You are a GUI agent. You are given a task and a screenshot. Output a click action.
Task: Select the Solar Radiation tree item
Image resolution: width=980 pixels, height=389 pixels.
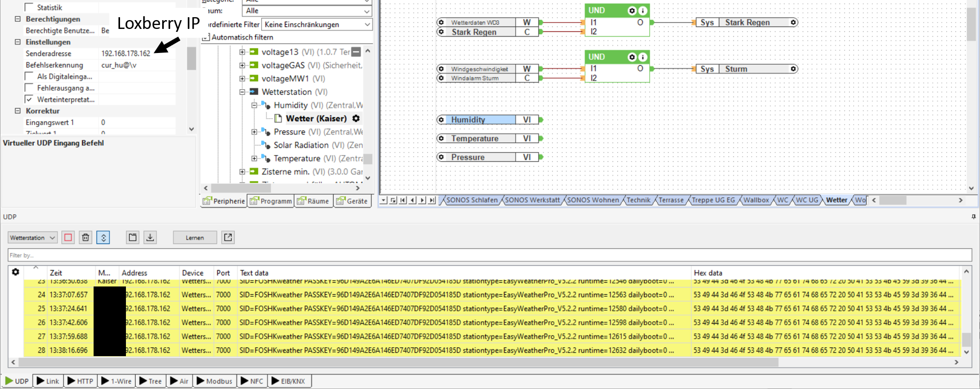(301, 145)
